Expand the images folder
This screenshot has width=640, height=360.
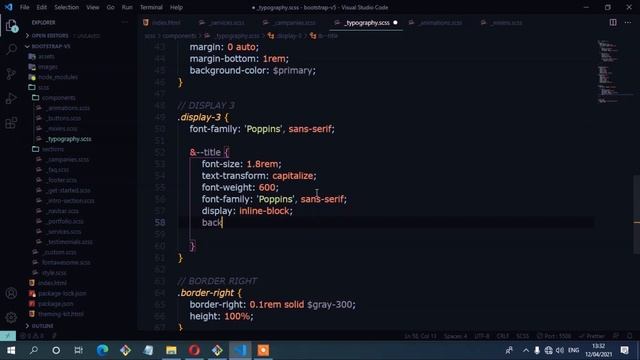point(48,67)
